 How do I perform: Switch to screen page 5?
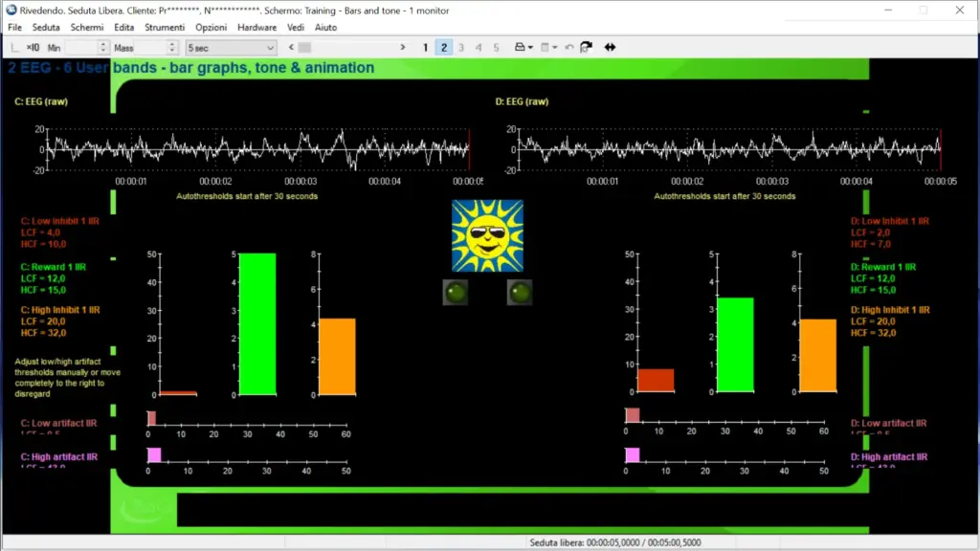click(x=497, y=48)
